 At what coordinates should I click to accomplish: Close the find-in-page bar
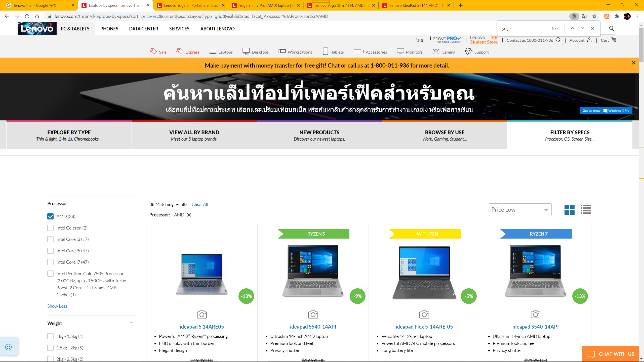pos(592,28)
